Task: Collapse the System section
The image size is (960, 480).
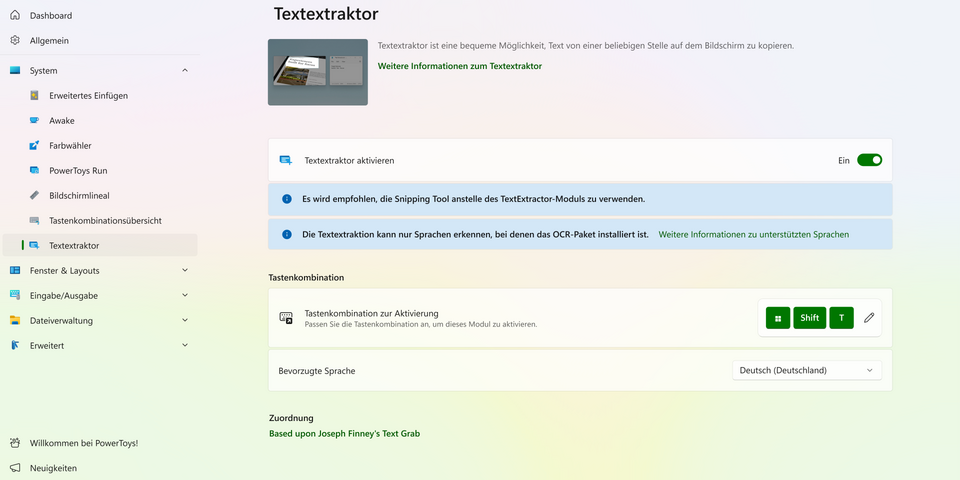Action: click(x=185, y=71)
